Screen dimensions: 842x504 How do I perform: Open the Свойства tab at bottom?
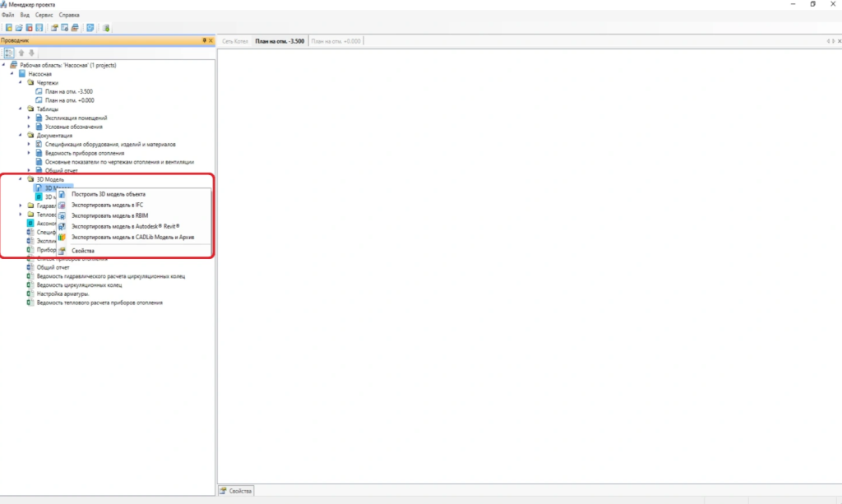(x=236, y=491)
